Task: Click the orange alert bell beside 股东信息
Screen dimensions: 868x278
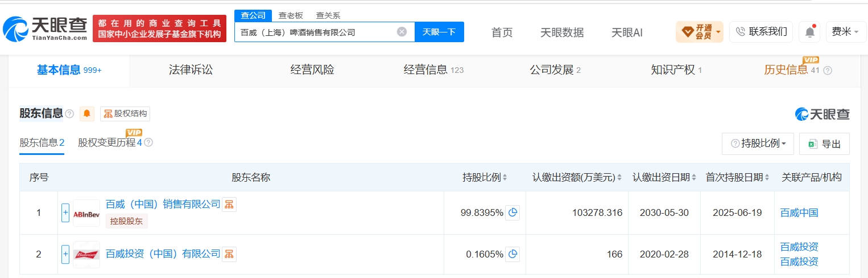Action: point(87,113)
